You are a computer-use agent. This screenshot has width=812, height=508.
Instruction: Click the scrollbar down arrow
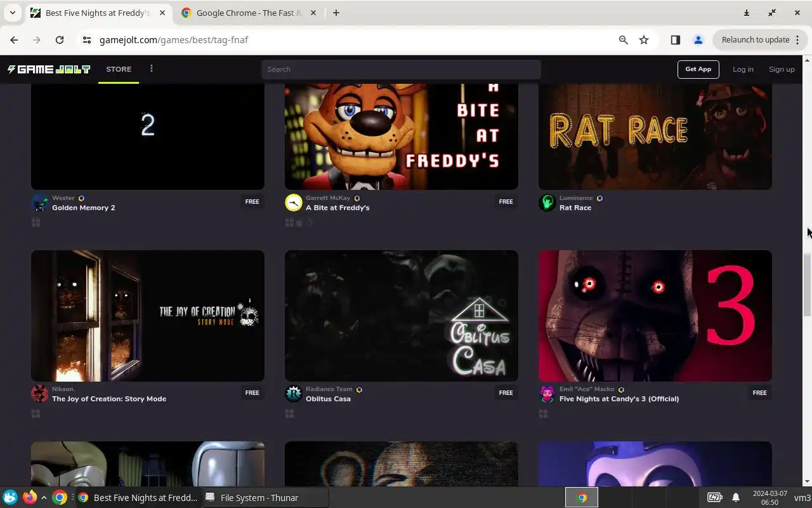pyautogui.click(x=807, y=482)
